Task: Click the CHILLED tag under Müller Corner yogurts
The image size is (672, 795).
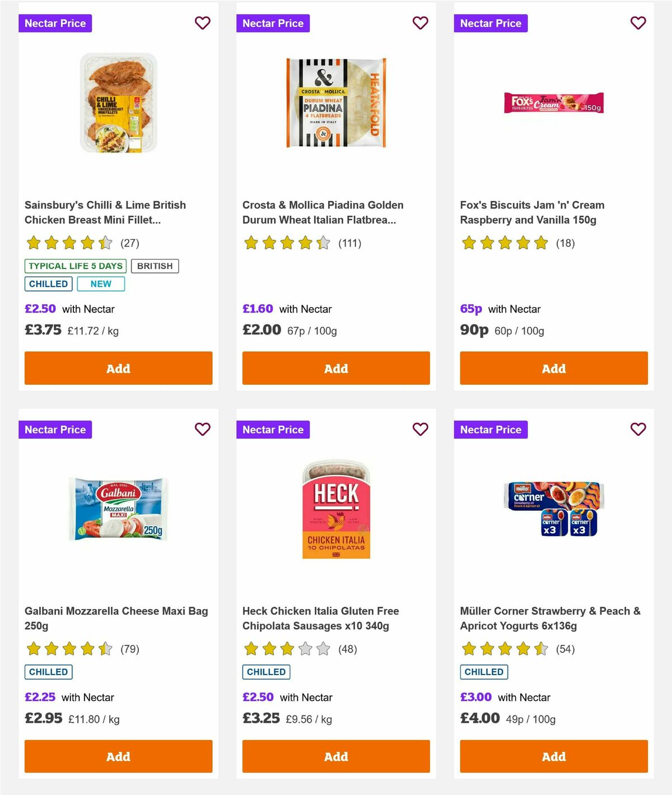Action: [484, 672]
